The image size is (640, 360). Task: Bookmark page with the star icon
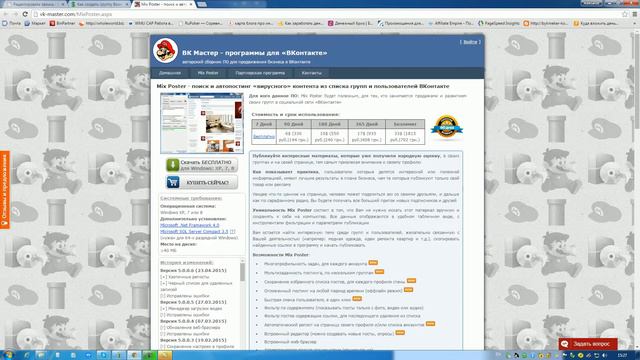625,14
